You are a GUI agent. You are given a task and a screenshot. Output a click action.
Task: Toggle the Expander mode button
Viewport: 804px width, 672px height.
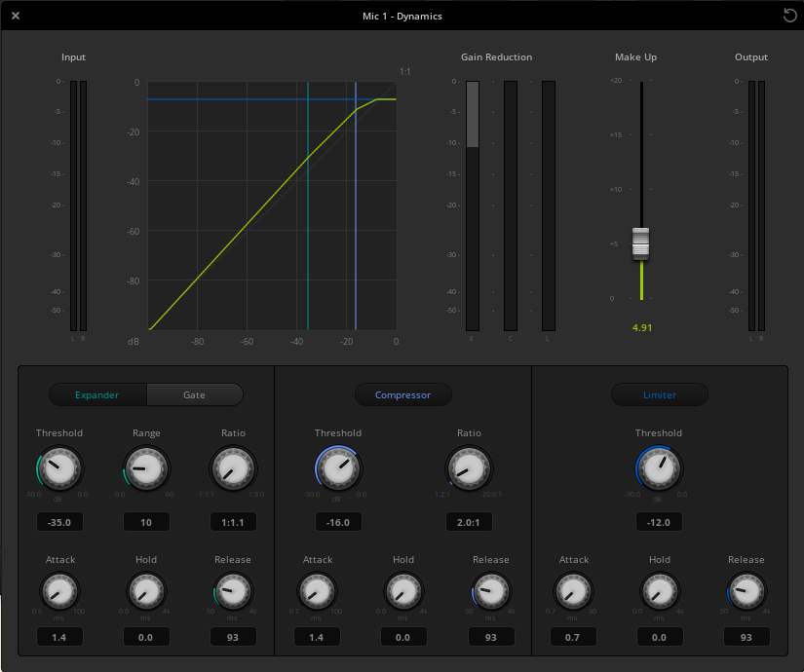point(97,394)
